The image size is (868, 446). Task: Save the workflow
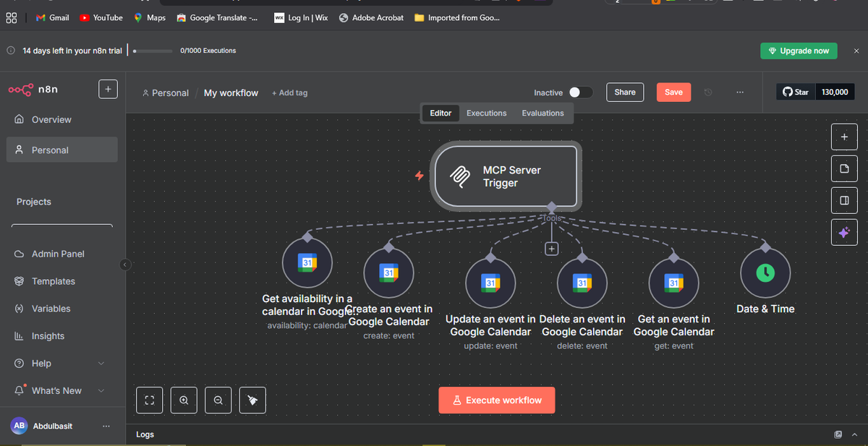(x=673, y=92)
